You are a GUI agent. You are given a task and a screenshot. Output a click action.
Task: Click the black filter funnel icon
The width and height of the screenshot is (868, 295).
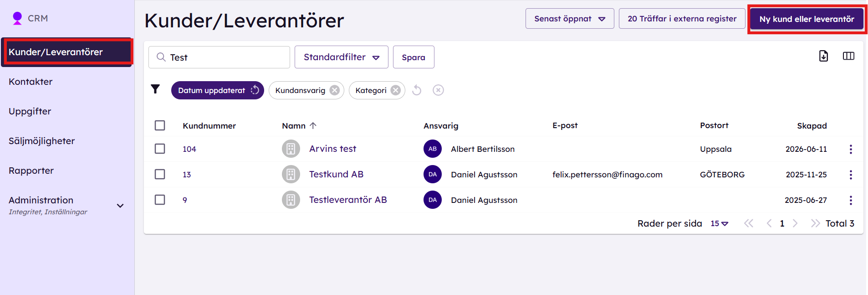(x=155, y=89)
